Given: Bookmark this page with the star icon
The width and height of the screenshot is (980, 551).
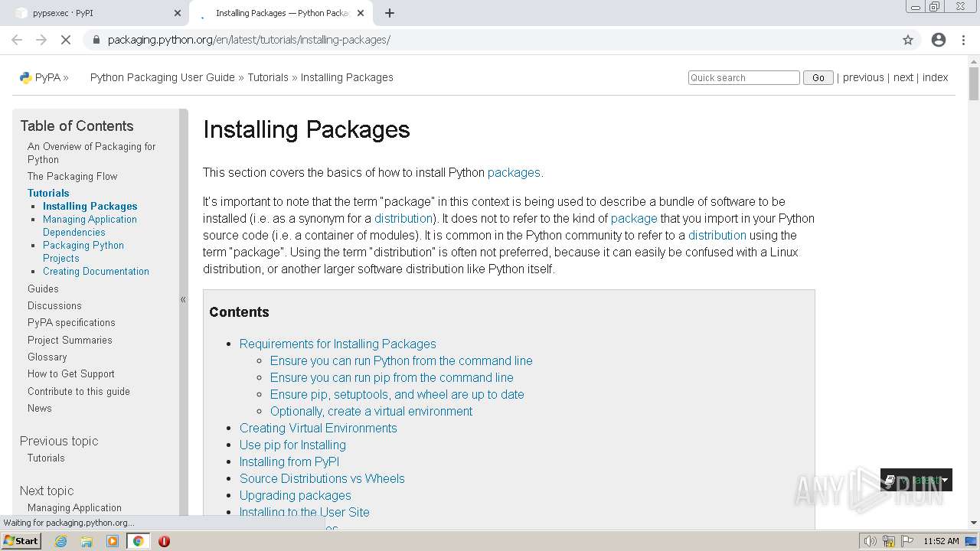Looking at the screenshot, I should [x=908, y=40].
